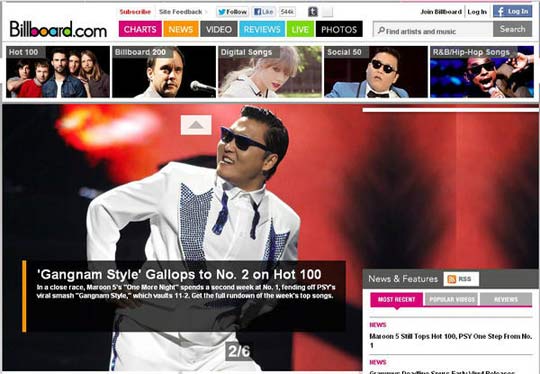Click the Find artists and music field
540x374 pixels.
click(433, 30)
